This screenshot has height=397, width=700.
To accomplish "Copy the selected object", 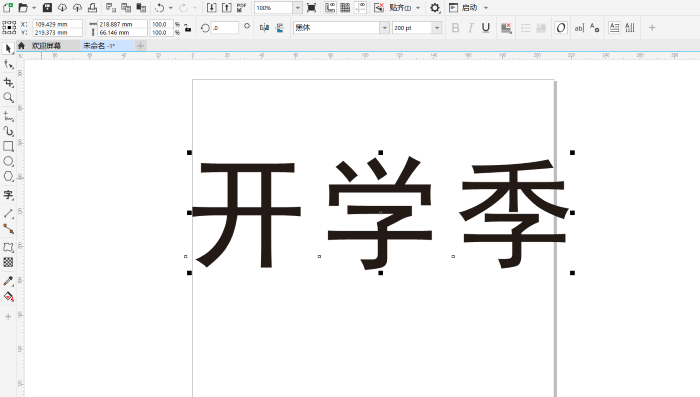I will [126, 8].
